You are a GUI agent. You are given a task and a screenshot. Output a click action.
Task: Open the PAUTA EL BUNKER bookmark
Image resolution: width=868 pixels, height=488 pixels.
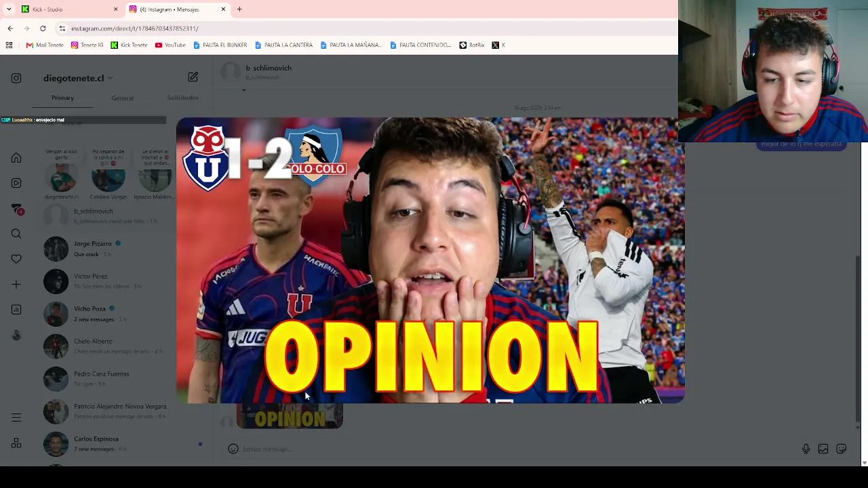point(220,45)
